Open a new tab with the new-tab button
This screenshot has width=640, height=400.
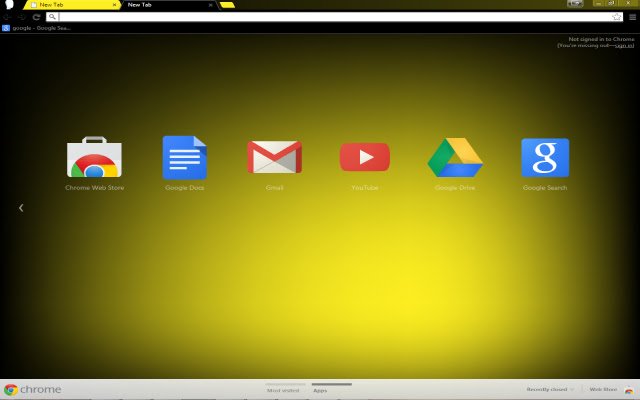point(227,5)
